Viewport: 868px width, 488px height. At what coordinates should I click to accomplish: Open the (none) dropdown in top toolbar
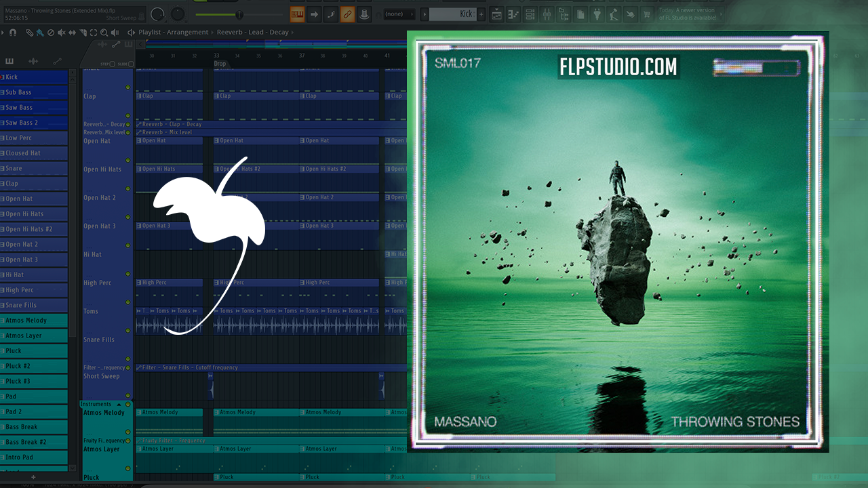point(399,14)
